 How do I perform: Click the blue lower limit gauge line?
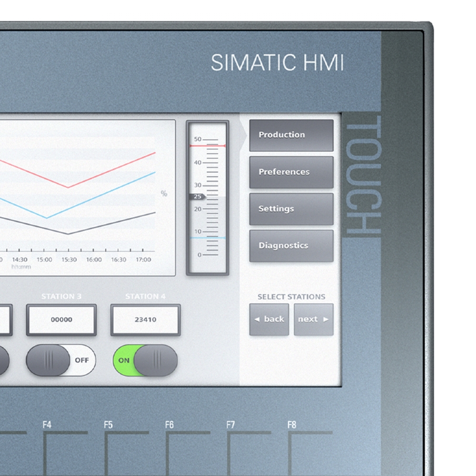(208, 238)
